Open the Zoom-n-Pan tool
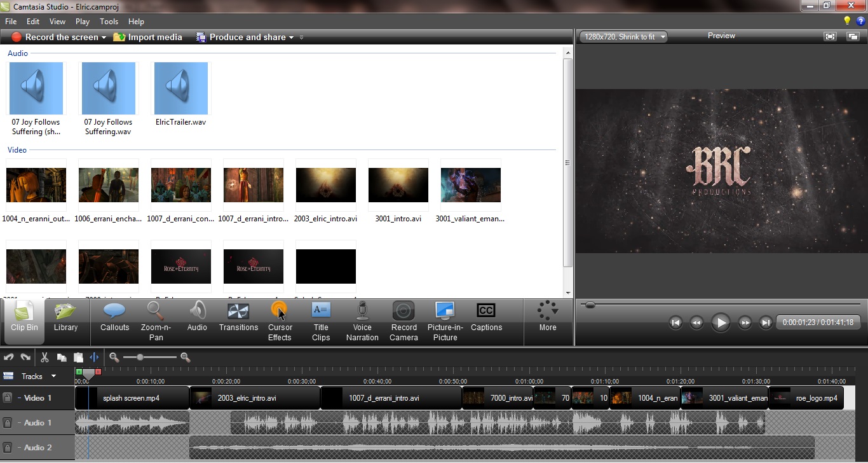 click(x=156, y=322)
